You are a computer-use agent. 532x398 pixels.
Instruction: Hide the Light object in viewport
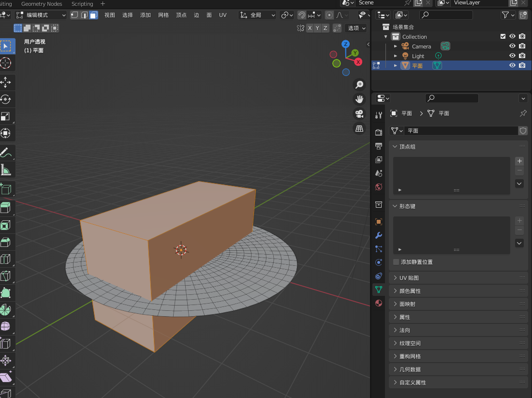click(x=512, y=56)
